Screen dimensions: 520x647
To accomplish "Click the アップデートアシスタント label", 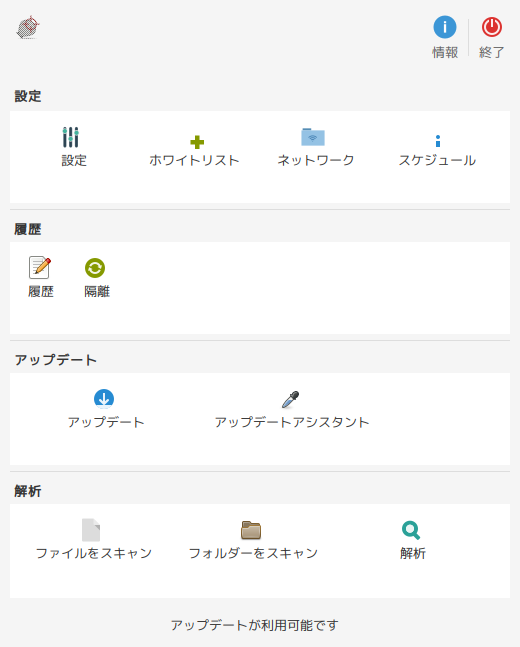I will click(292, 422).
